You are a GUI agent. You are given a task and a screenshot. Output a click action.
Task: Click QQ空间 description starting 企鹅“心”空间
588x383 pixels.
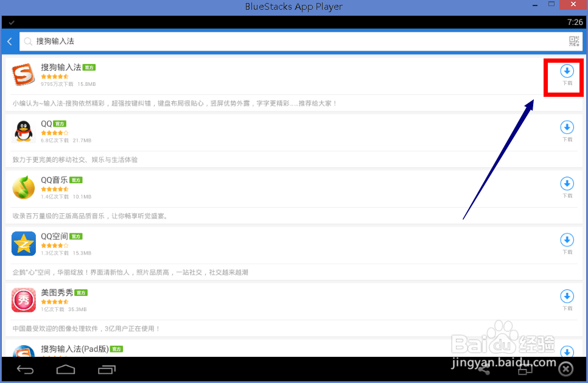pyautogui.click(x=130, y=272)
